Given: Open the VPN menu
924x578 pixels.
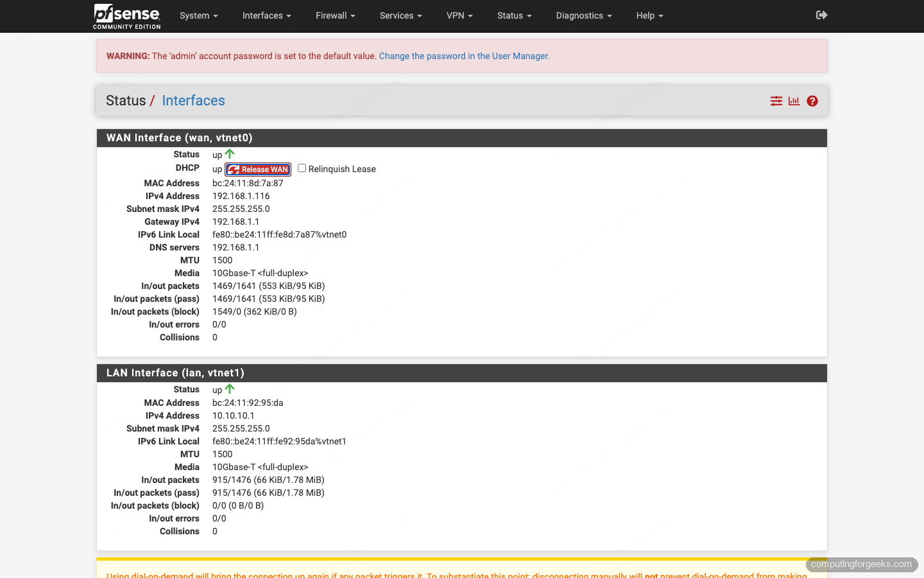Looking at the screenshot, I should tap(459, 15).
